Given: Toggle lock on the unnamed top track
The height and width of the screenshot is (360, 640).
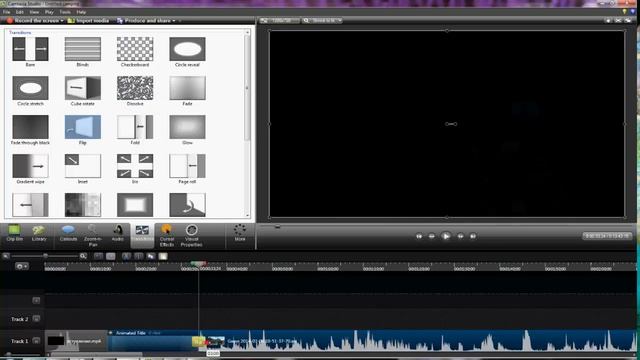Looking at the screenshot, I should pos(36,300).
